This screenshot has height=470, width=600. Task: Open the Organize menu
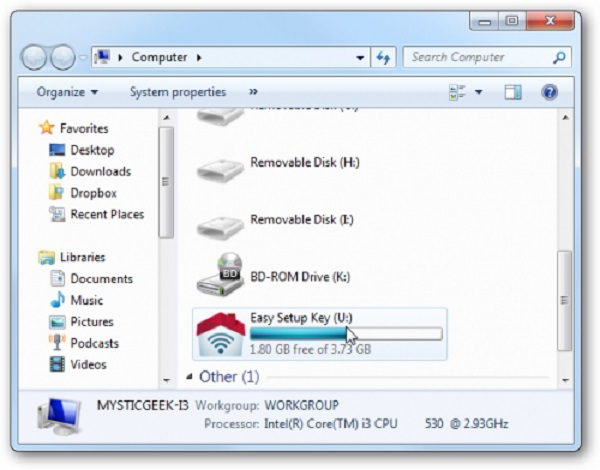67,92
